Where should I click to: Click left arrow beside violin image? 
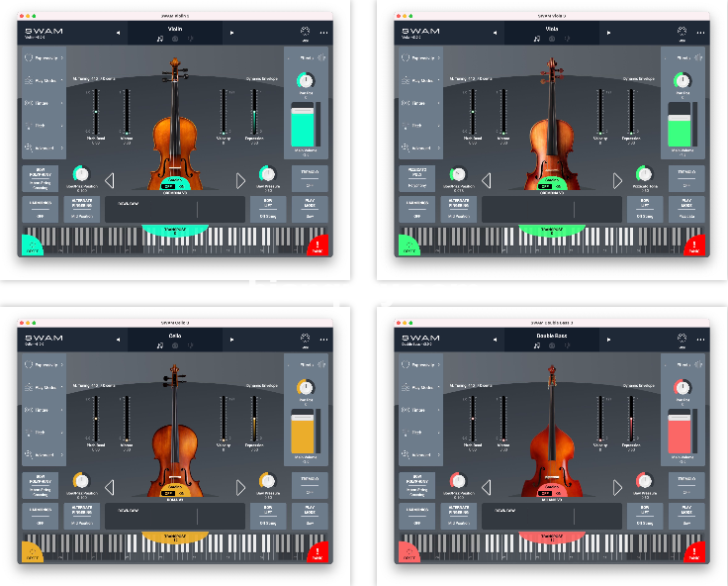click(x=110, y=181)
